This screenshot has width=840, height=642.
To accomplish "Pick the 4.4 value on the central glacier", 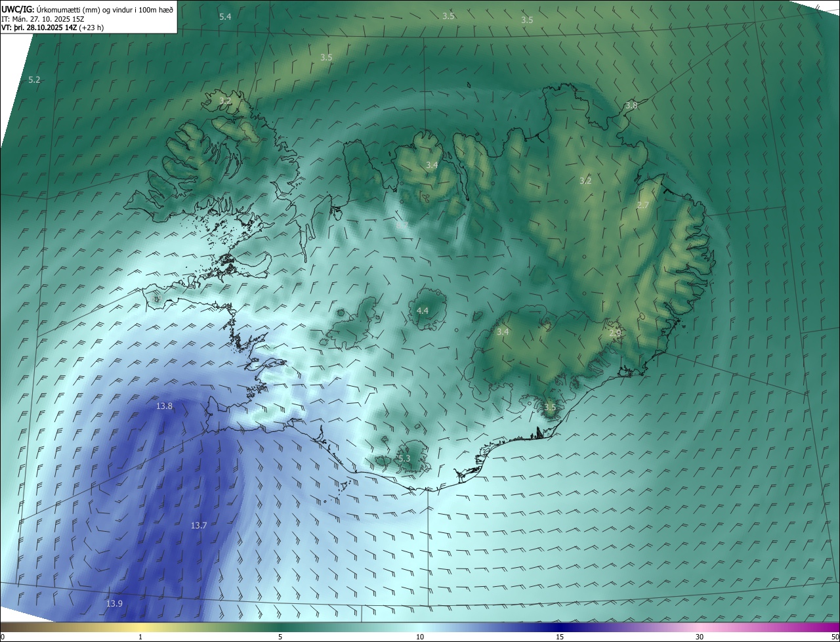I will (x=423, y=310).
